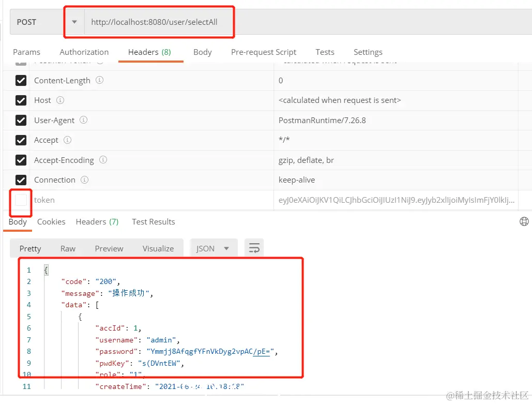The width and height of the screenshot is (532, 404).
Task: Show info icon for User-Agent header
Action: click(83, 120)
